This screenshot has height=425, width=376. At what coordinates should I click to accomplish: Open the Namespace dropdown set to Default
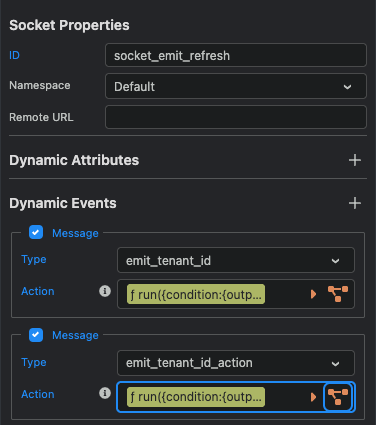click(236, 86)
